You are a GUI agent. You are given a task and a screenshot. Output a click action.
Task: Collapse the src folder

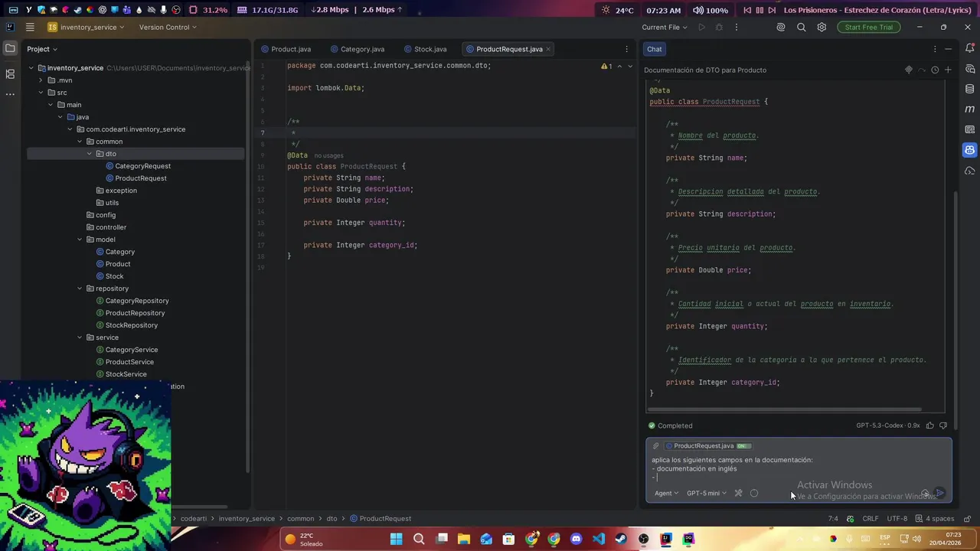point(41,93)
